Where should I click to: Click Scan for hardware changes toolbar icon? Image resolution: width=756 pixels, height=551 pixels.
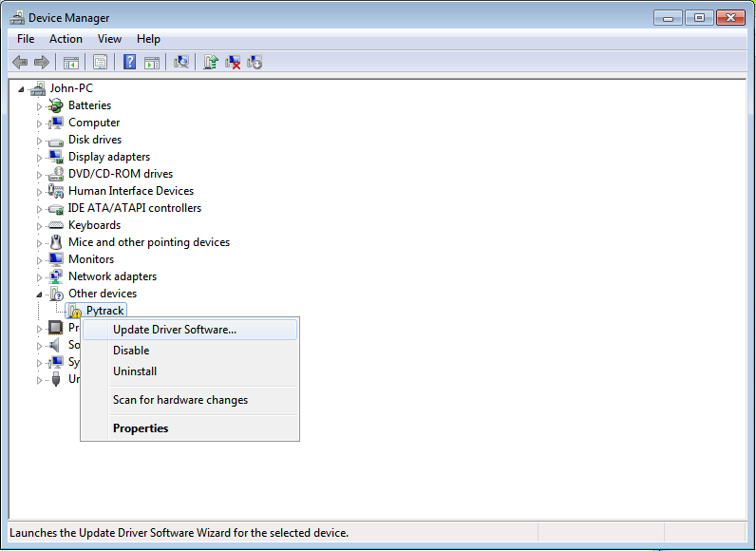[180, 63]
